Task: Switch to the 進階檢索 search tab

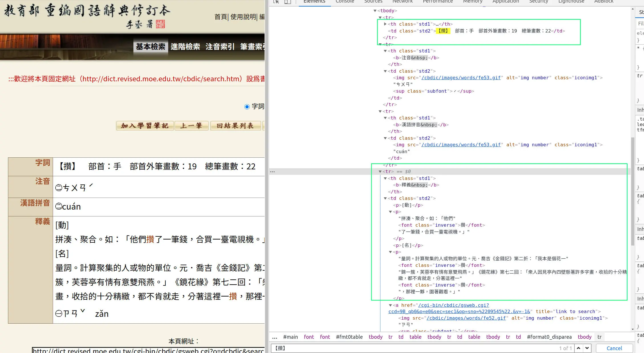Action: (185, 46)
